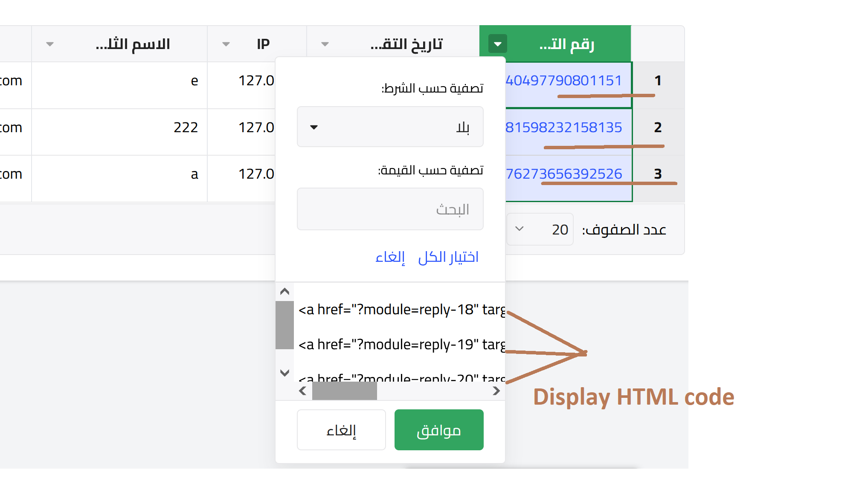Open filter arrow on تاريخ column header
The width and height of the screenshot is (868, 478).
tap(325, 44)
